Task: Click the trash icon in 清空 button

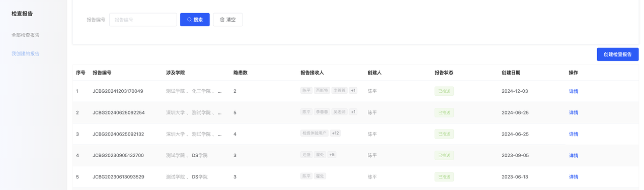Action: pyautogui.click(x=222, y=20)
